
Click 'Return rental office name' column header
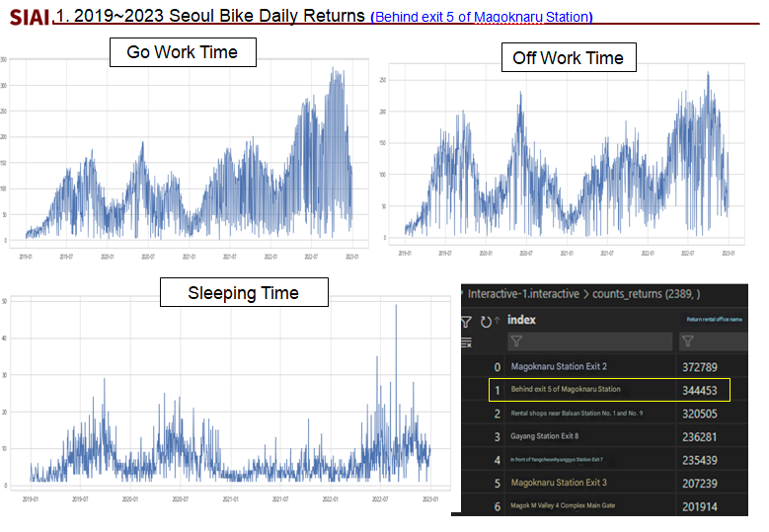click(715, 320)
